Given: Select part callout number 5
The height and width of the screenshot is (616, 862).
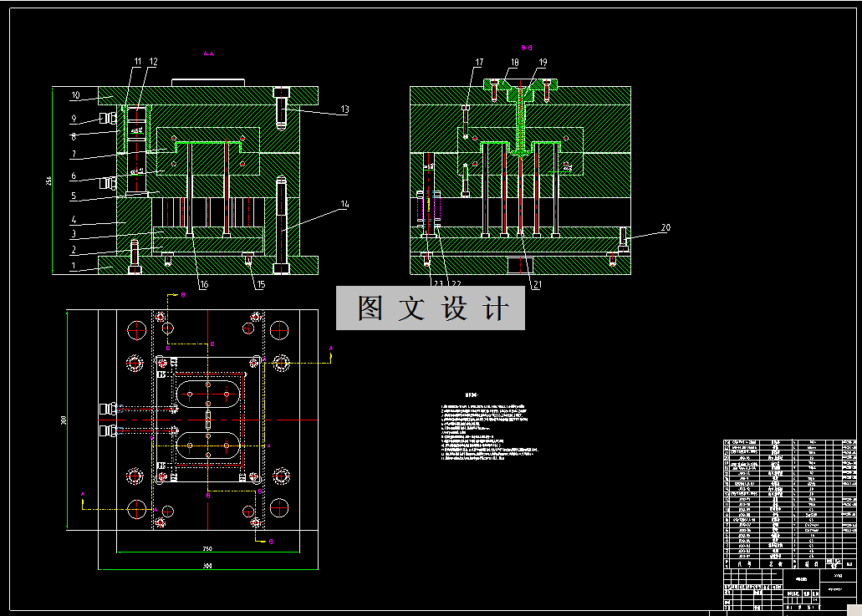Looking at the screenshot, I should 74,196.
